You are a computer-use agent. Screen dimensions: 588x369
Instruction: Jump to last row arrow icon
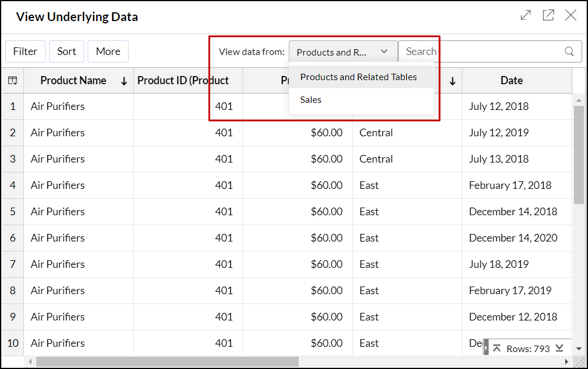point(559,349)
